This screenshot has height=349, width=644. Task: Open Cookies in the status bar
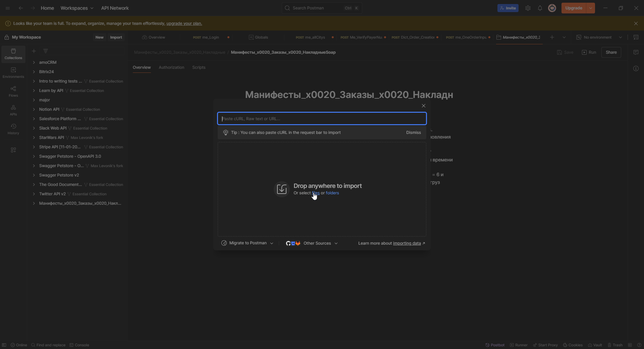[573, 345]
